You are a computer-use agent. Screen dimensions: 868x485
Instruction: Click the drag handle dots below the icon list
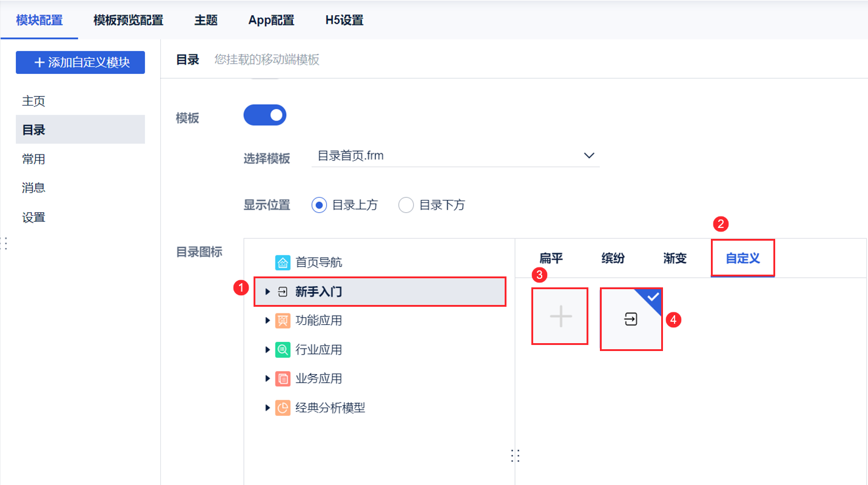pyautogui.click(x=515, y=455)
